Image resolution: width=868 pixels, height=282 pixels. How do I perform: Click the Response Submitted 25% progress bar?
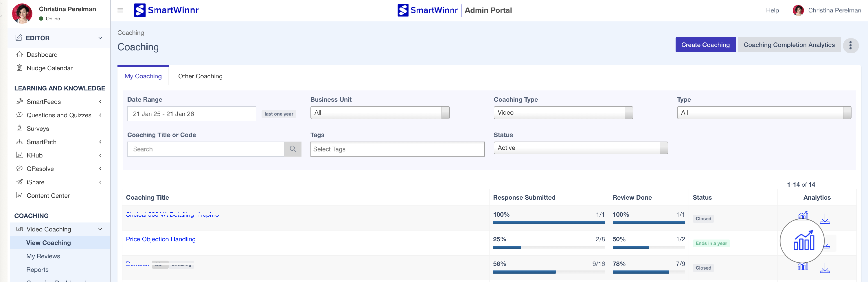pos(548,247)
